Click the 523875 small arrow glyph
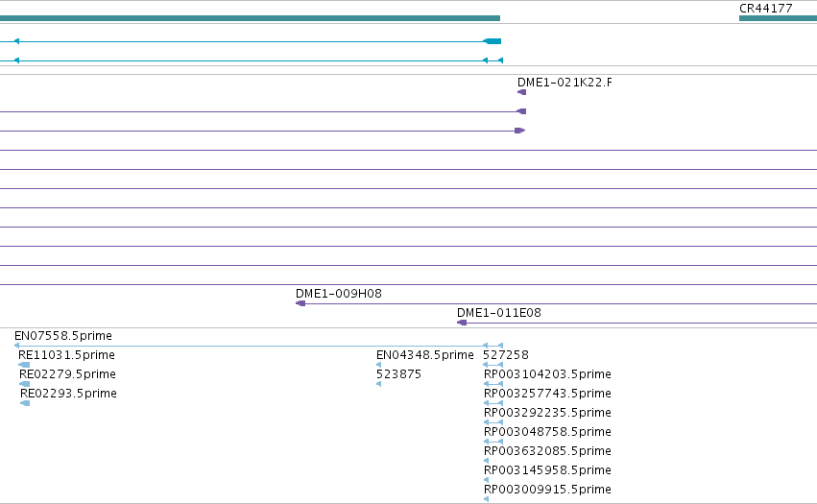The height and width of the screenshot is (504, 817). (x=379, y=384)
